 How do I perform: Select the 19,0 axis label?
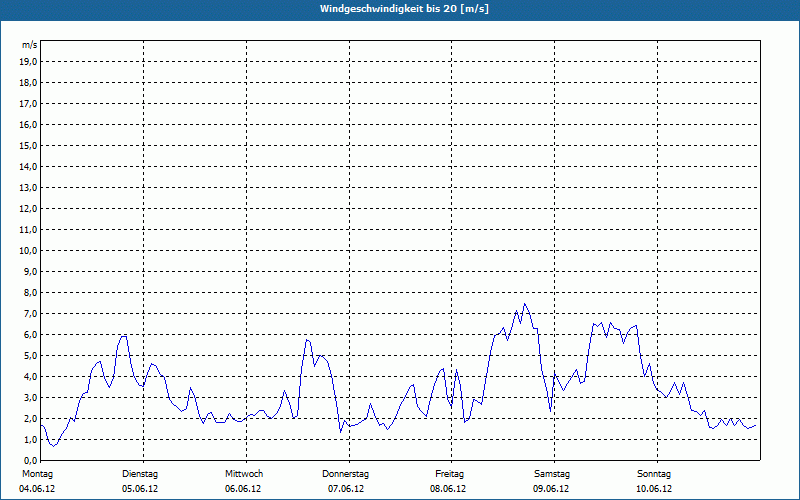(x=28, y=62)
